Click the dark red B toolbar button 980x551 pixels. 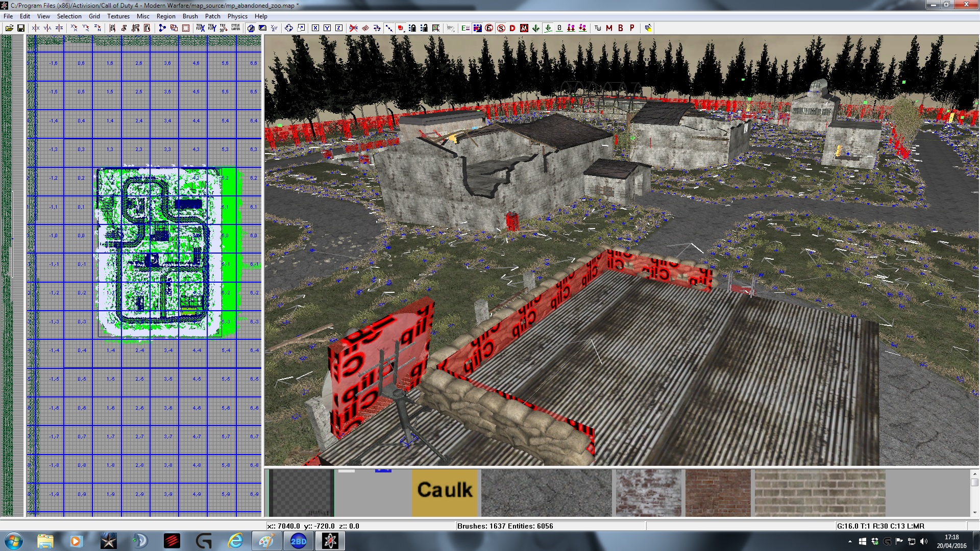(x=621, y=28)
